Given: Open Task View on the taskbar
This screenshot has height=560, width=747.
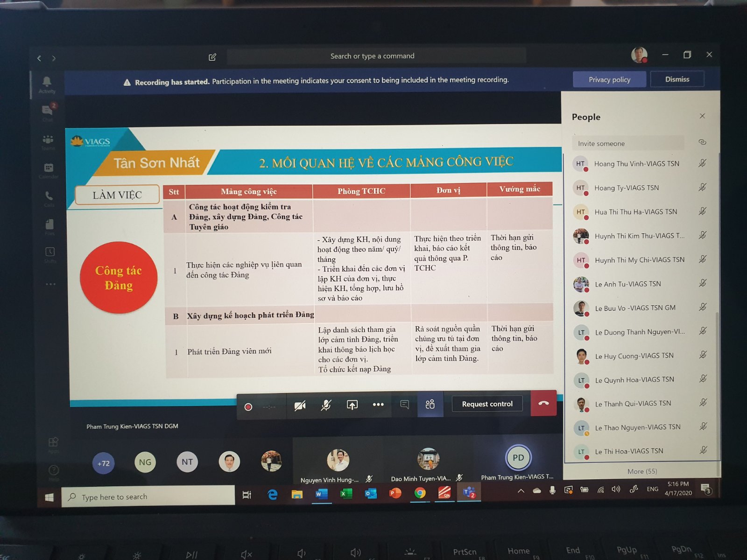Looking at the screenshot, I should (247, 495).
